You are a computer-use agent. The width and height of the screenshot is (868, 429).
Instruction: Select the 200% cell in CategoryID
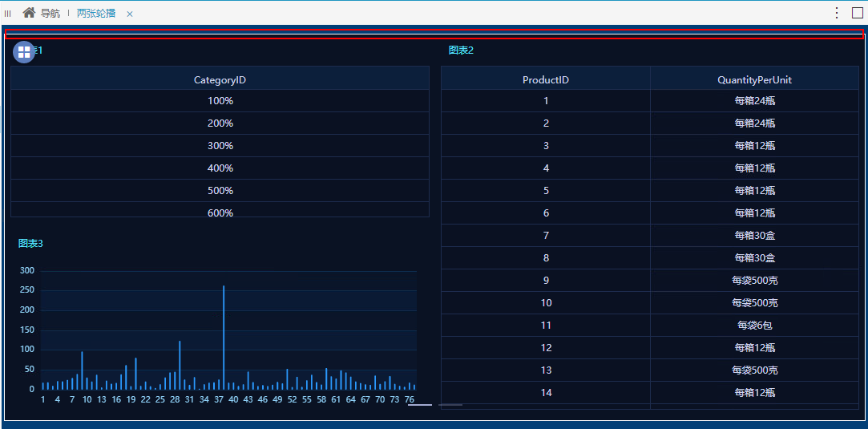click(220, 123)
